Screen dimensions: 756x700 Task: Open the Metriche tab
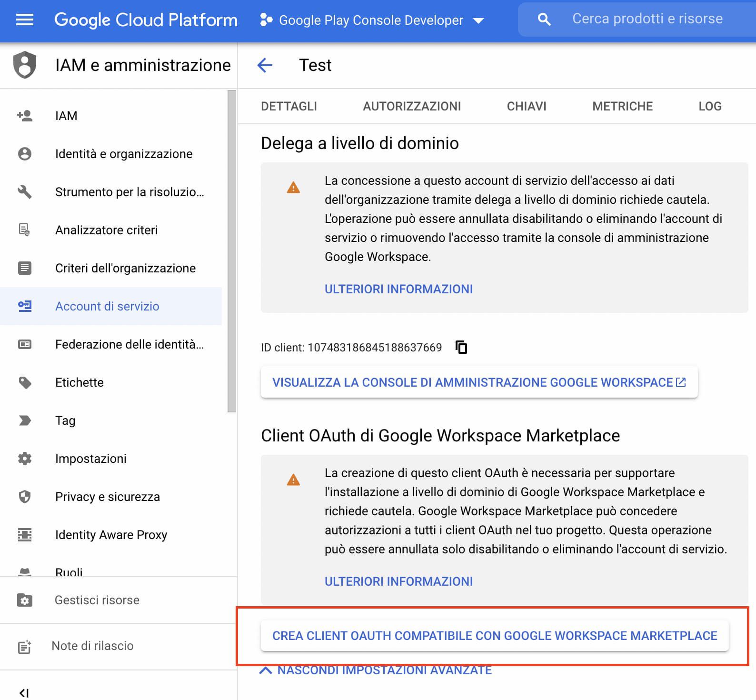point(622,106)
